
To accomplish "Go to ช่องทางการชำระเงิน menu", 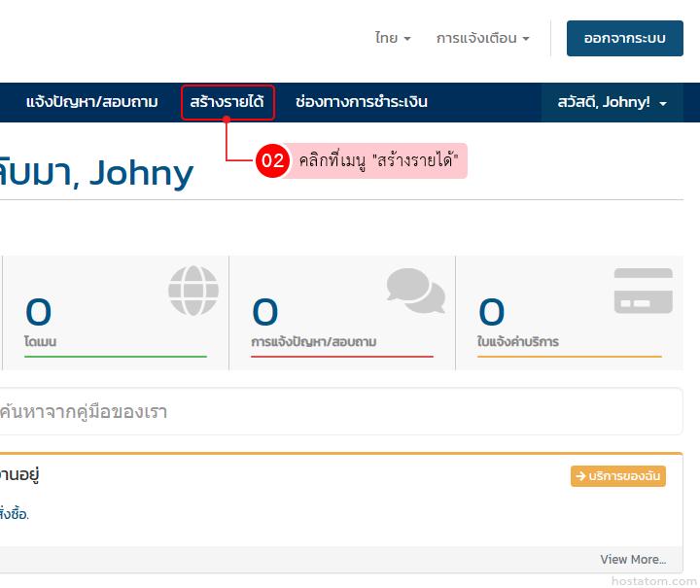I will point(361,102).
